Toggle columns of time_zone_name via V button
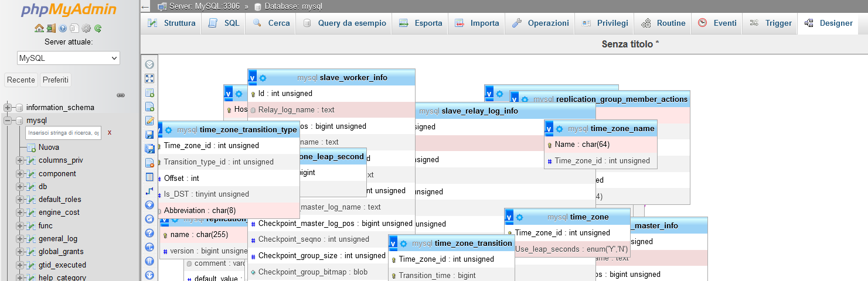The height and width of the screenshot is (281, 868). 549,128
